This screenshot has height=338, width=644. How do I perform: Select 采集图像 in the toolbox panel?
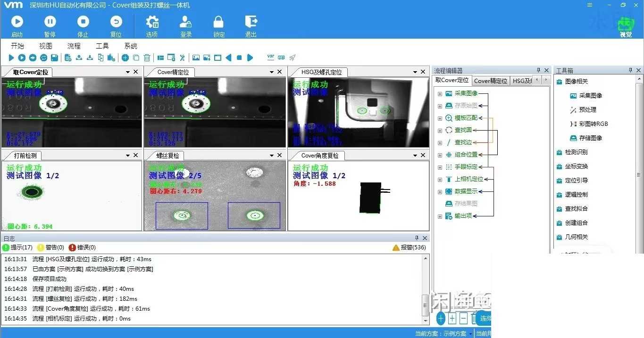tap(586, 95)
